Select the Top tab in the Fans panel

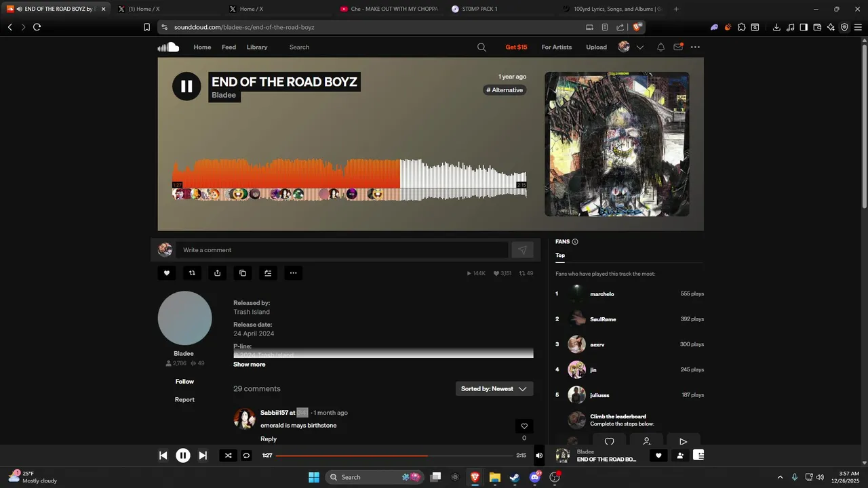coord(560,256)
